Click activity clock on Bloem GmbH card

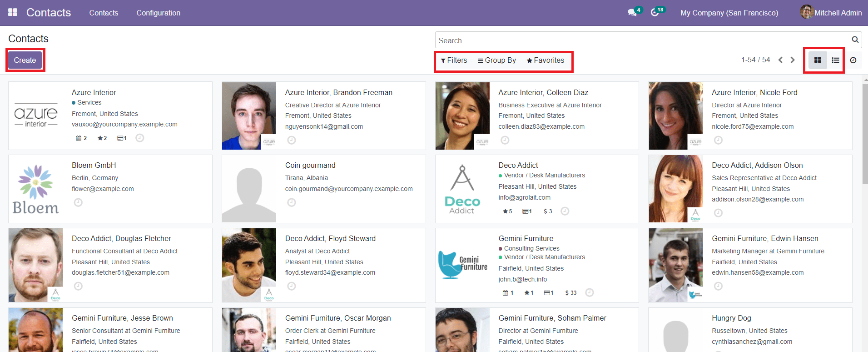pos(78,202)
